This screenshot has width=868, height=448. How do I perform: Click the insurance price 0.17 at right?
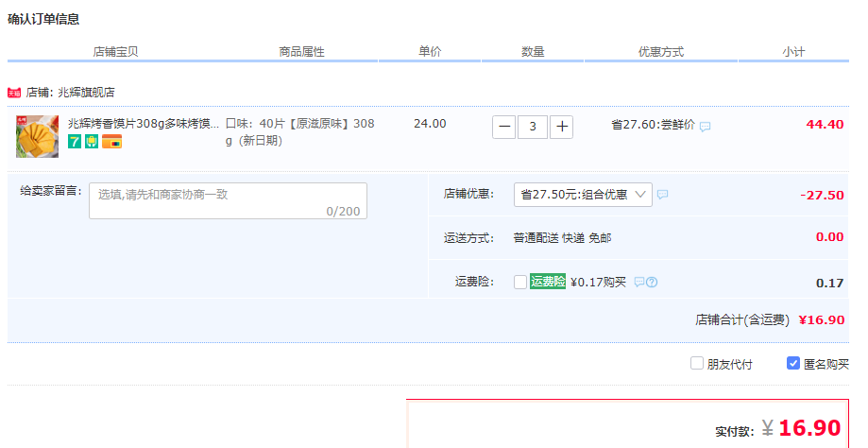[830, 283]
